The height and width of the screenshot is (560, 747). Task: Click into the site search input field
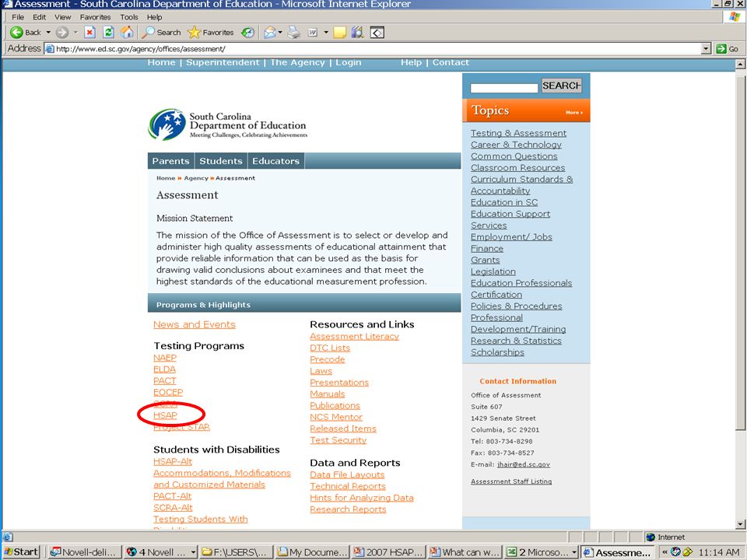point(504,88)
